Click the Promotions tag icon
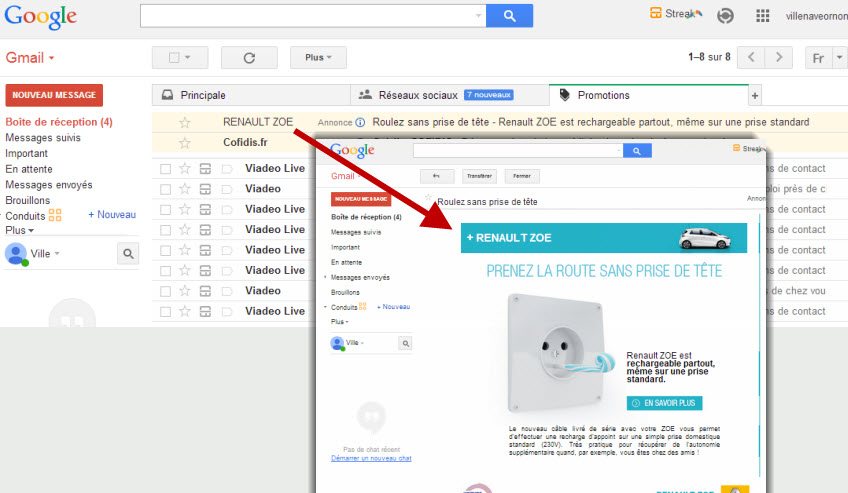 coord(564,95)
